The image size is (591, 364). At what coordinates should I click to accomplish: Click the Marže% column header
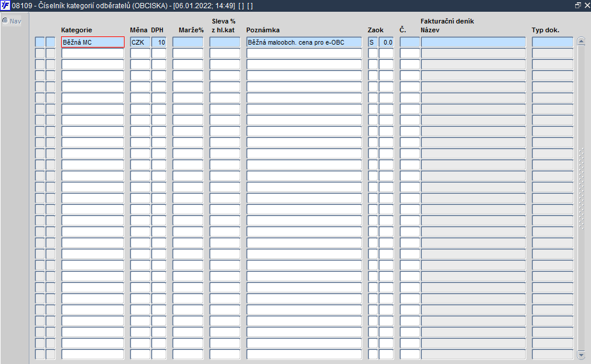pos(191,30)
